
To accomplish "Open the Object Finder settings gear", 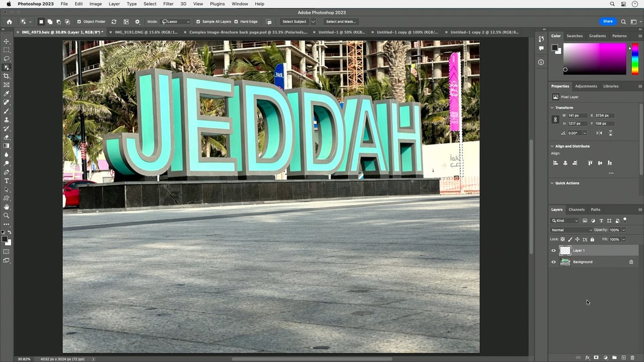I will tap(137, 22).
